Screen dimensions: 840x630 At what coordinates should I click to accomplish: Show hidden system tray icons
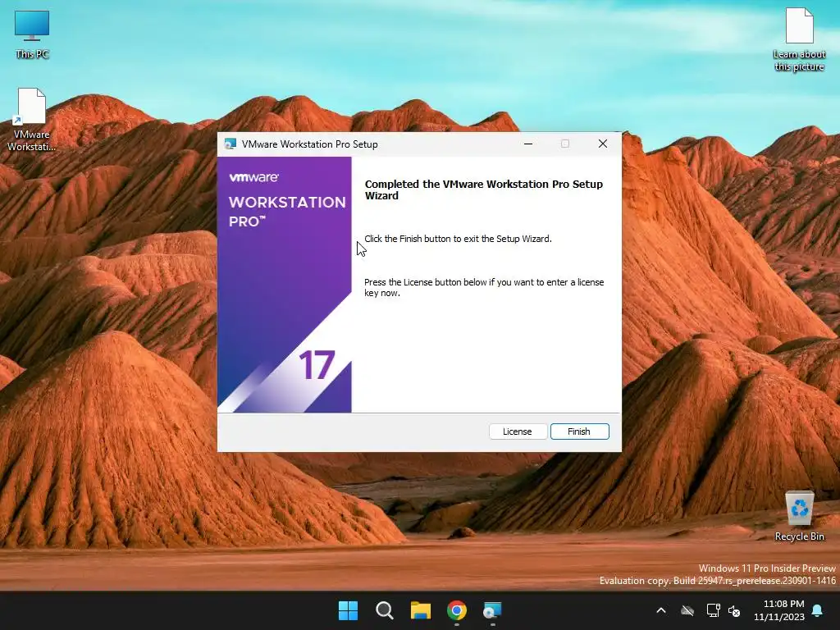click(x=661, y=610)
